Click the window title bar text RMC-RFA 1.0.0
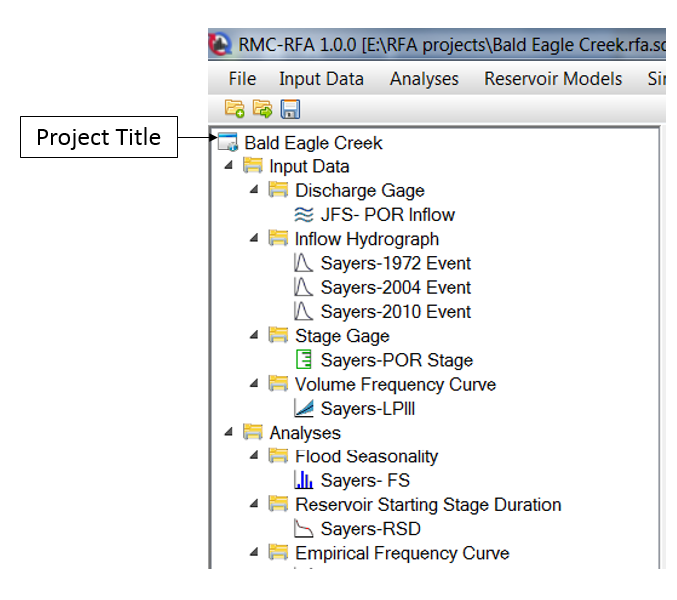Viewport: 677px width, 600px height. pyautogui.click(x=297, y=45)
